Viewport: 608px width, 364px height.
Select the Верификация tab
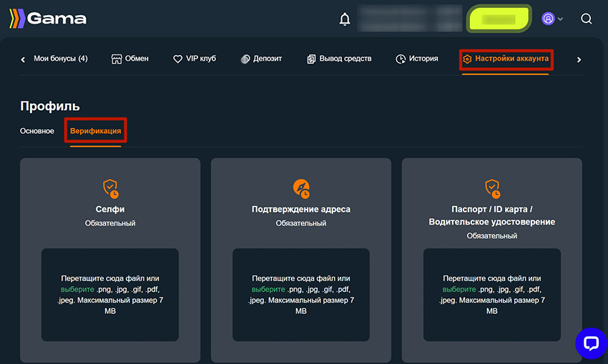tap(95, 131)
